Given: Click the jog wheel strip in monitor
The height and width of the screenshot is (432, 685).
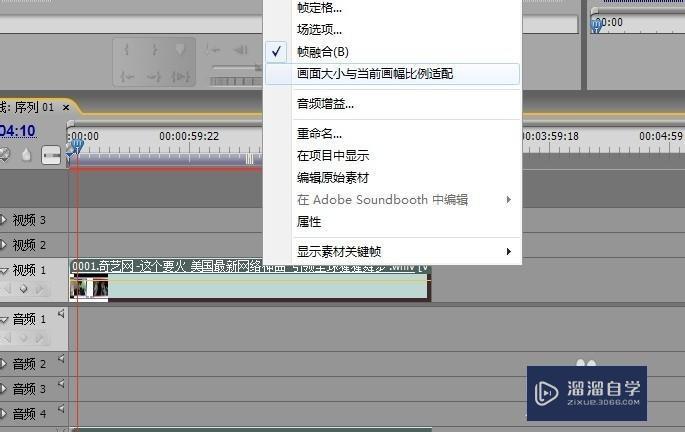Looking at the screenshot, I should click(x=236, y=81).
